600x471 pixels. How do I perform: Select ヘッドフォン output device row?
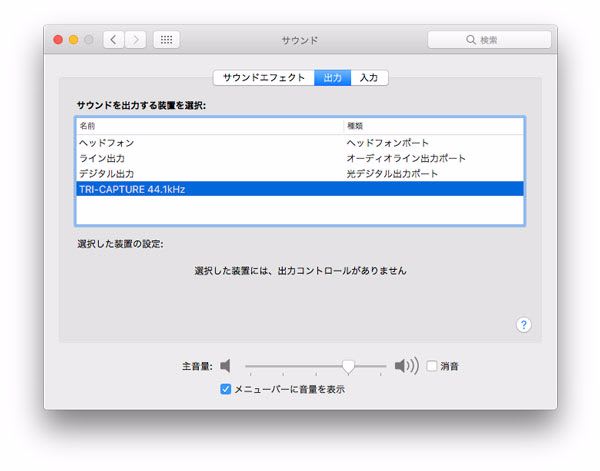coord(300,143)
